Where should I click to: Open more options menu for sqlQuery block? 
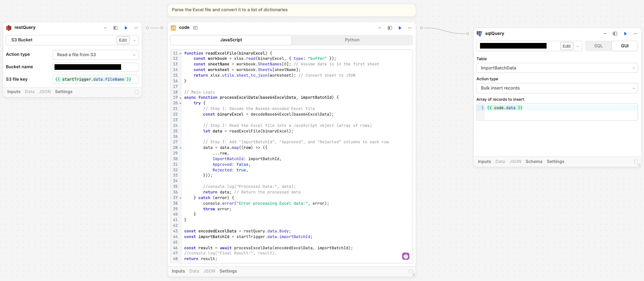click(x=635, y=34)
